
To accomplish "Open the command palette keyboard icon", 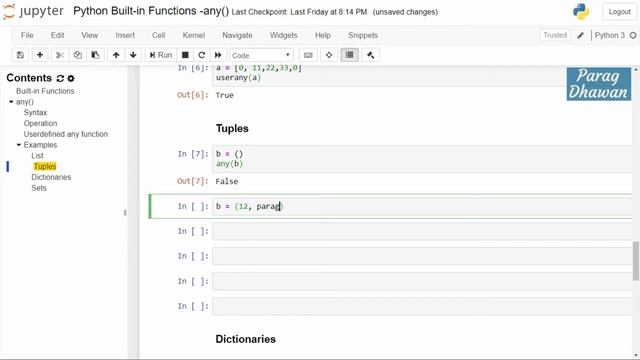I will [x=308, y=55].
